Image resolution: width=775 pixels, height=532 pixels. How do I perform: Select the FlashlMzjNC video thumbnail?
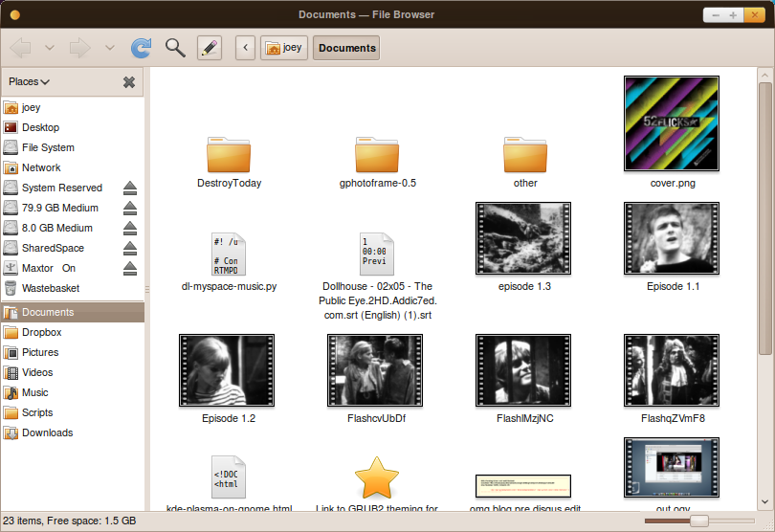tap(523, 370)
